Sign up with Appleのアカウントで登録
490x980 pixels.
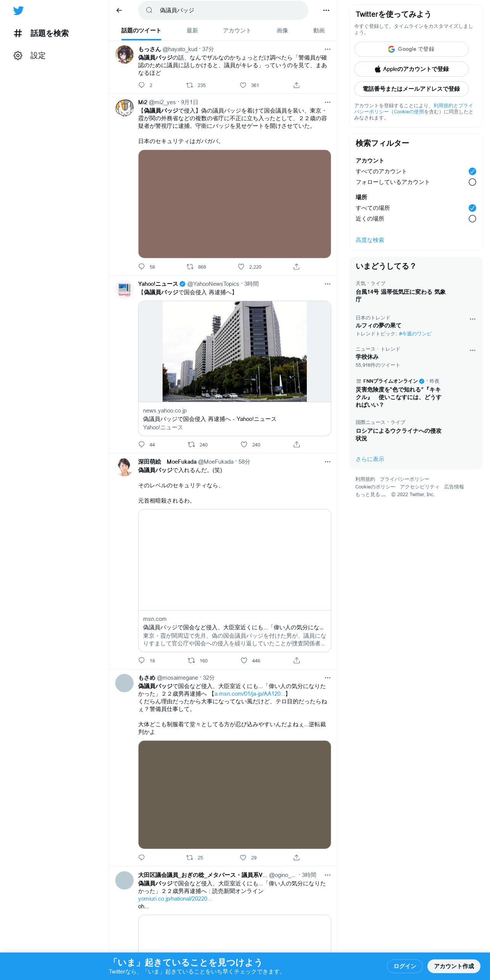point(411,69)
